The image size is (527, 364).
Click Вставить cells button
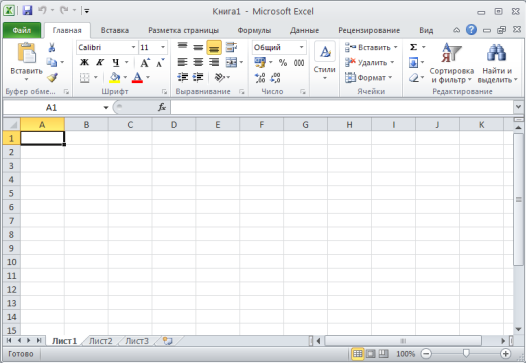pyautogui.click(x=371, y=47)
